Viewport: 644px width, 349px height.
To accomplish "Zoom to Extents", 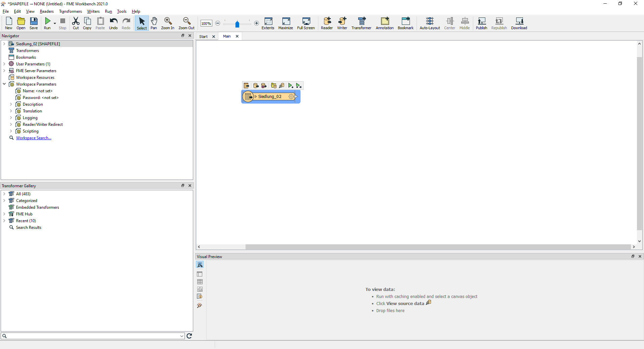I will [x=268, y=23].
